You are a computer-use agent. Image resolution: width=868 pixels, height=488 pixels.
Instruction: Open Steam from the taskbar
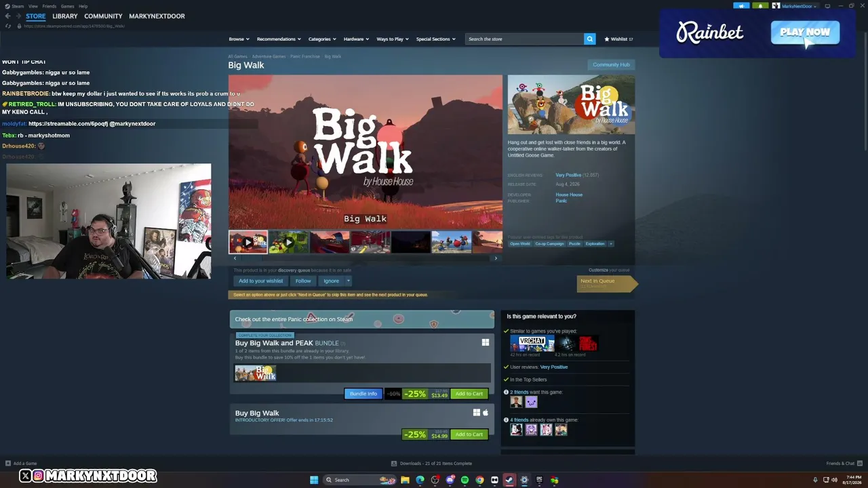(509, 480)
